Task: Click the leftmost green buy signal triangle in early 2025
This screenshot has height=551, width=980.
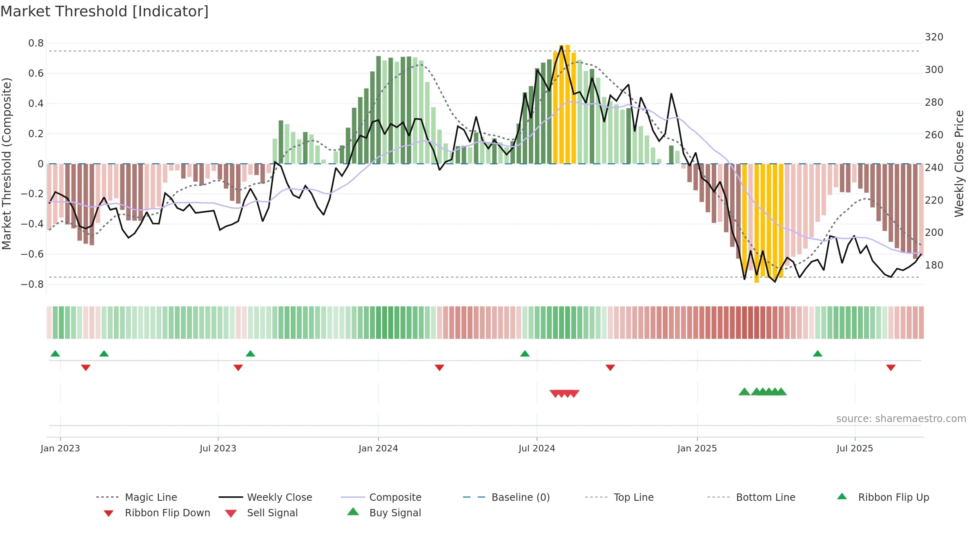Action: coord(744,391)
